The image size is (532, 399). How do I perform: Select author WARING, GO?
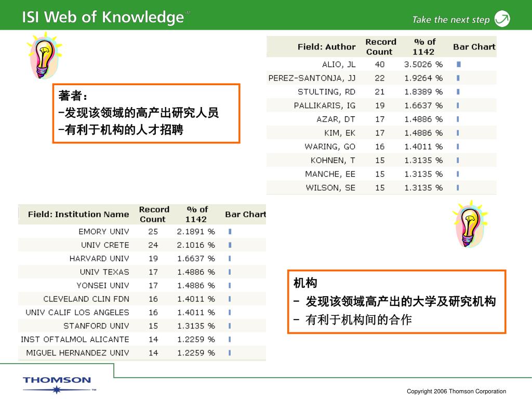click(x=330, y=147)
